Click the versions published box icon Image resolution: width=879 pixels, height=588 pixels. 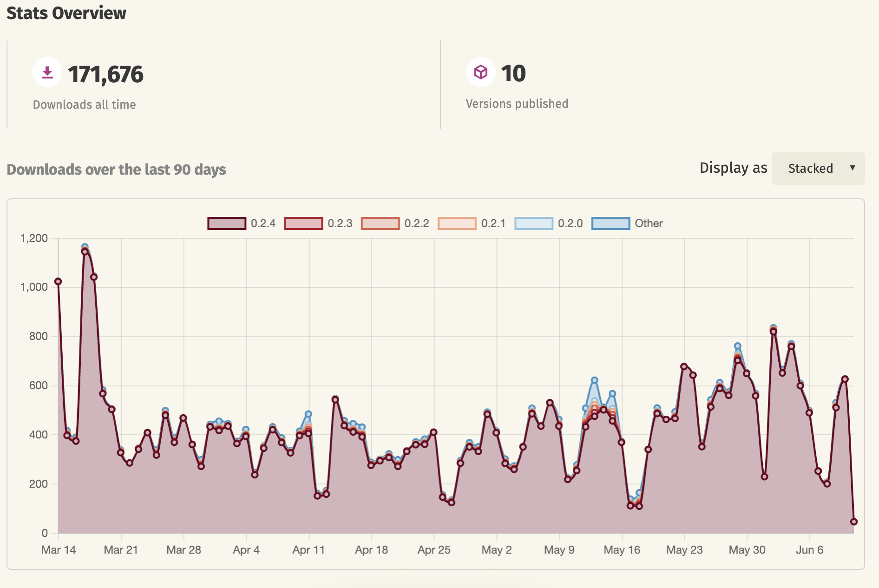click(x=480, y=72)
